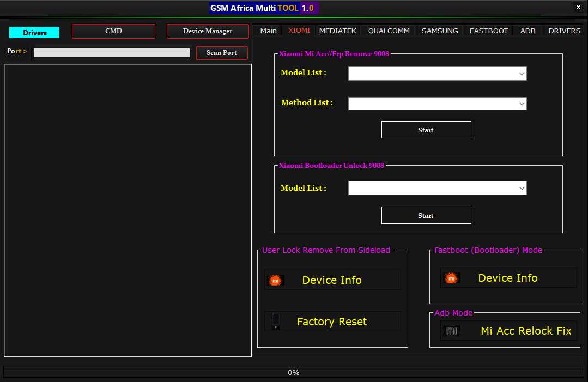Image resolution: width=588 pixels, height=382 pixels.
Task: Click the Mi icon beside sideload Device Info
Action: click(275, 280)
